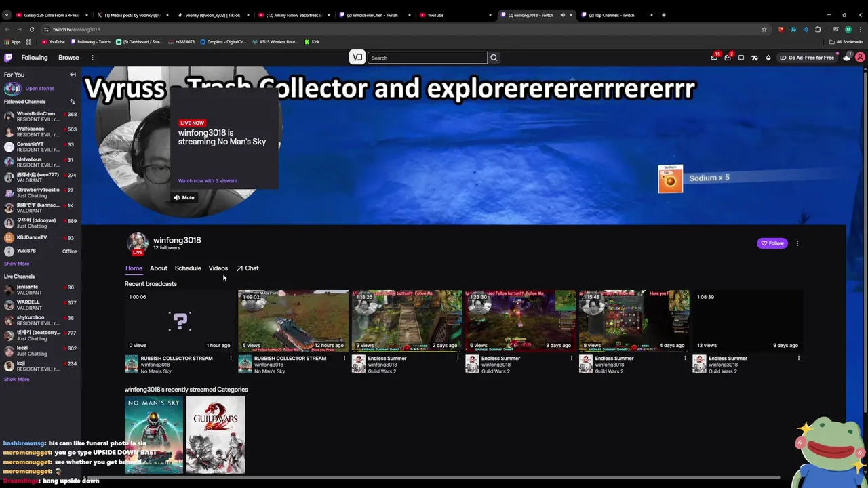Collapse the For You sidebar with arrow icon
This screenshot has height=488, width=868.
click(73, 75)
